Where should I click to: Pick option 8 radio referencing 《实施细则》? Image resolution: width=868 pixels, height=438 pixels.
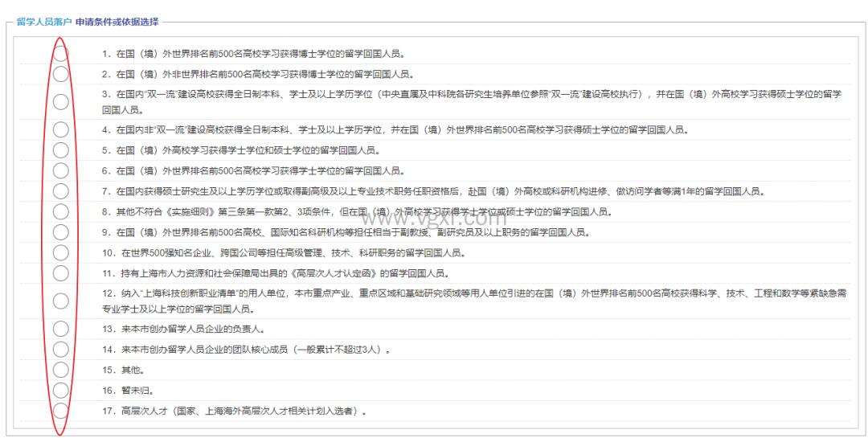pos(60,211)
